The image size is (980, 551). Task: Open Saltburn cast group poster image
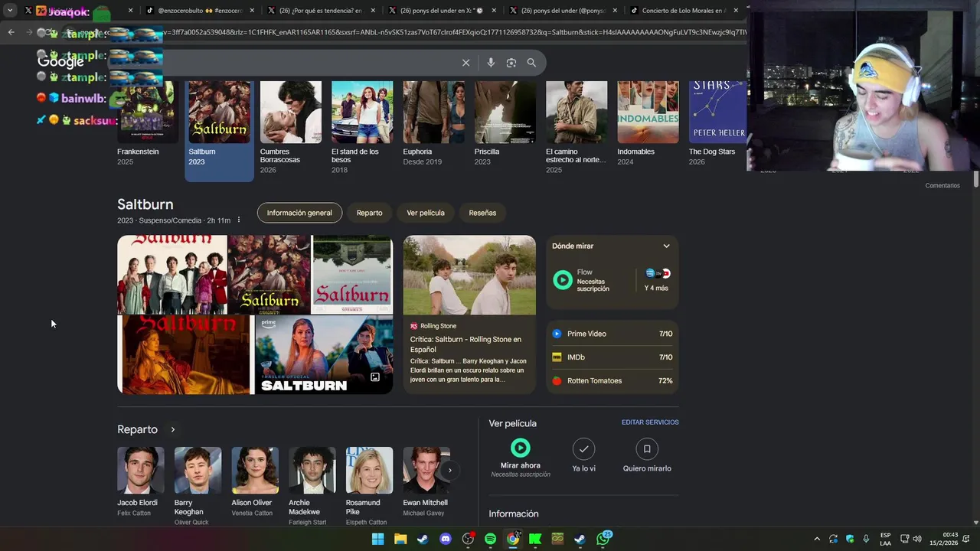[x=172, y=275]
